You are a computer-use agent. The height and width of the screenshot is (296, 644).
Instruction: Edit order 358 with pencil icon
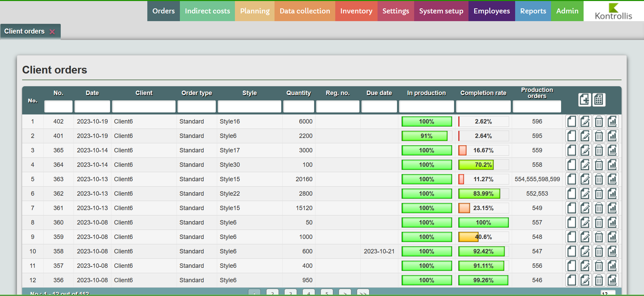[585, 251]
